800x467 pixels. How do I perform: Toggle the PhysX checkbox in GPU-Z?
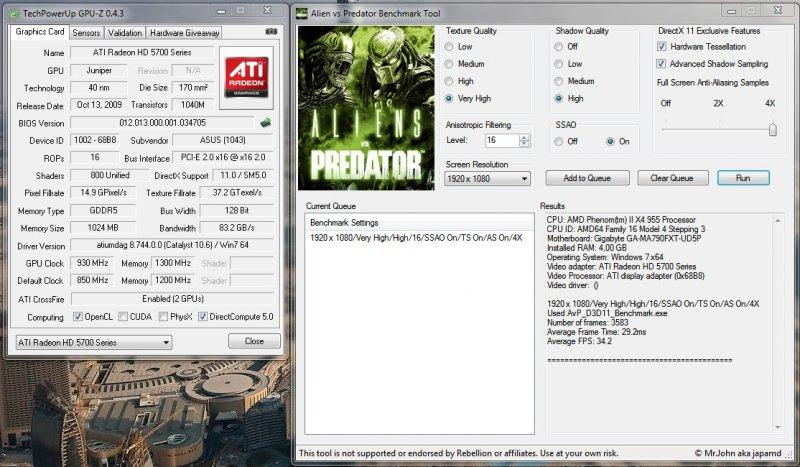[163, 316]
